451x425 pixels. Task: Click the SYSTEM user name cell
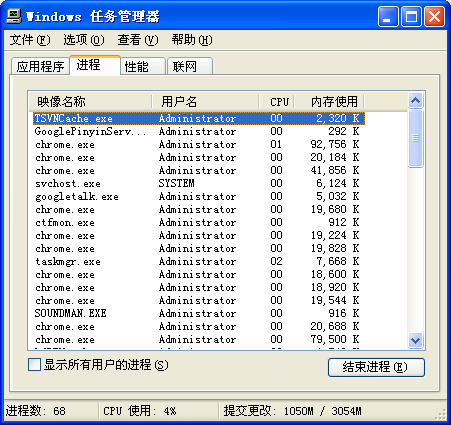point(176,183)
